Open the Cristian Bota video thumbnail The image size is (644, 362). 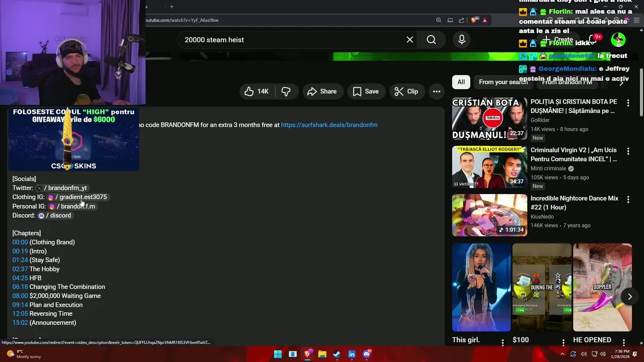coord(490,119)
